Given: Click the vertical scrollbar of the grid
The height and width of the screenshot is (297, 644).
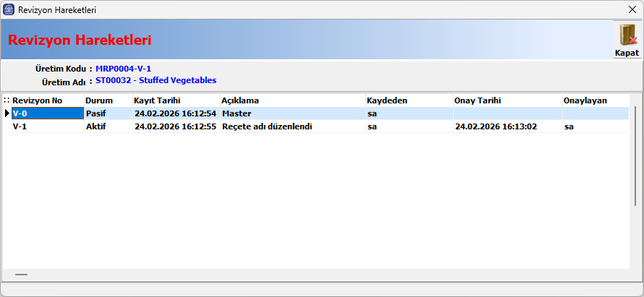Looking at the screenshot, I should (635, 181).
